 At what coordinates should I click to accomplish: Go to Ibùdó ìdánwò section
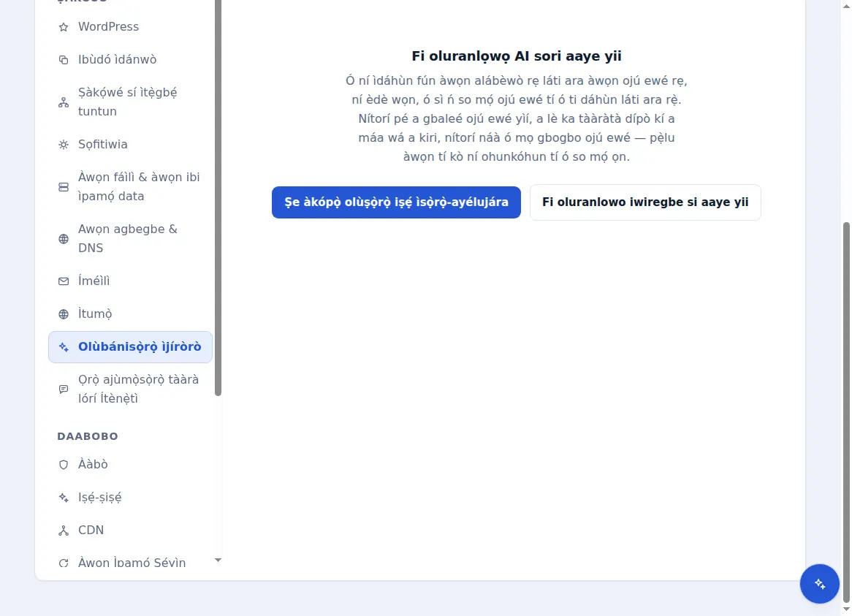[x=130, y=60]
